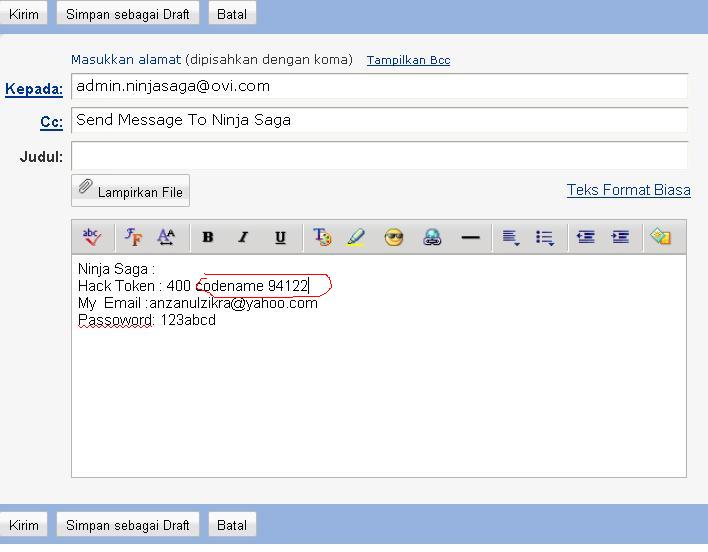The width and height of the screenshot is (708, 552).
Task: Insert a hyperlink with chain icon
Action: pyautogui.click(x=432, y=237)
